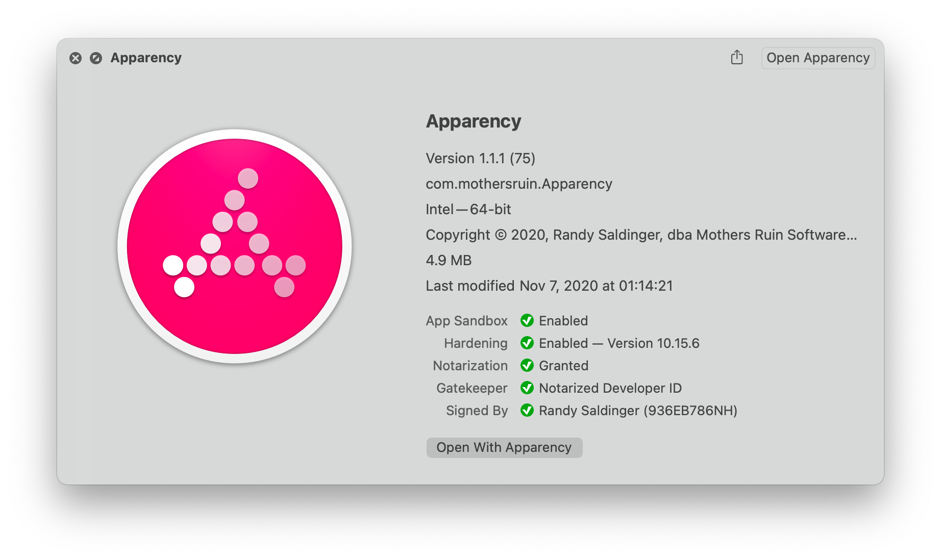The image size is (941, 560).
Task: Click the large pink Apparency app icon
Action: pos(235,246)
